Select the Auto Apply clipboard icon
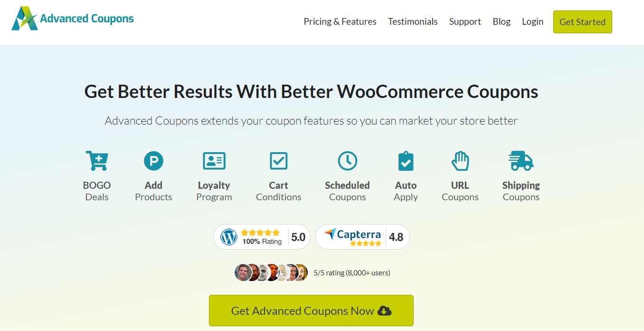644x331 pixels. 406,160
